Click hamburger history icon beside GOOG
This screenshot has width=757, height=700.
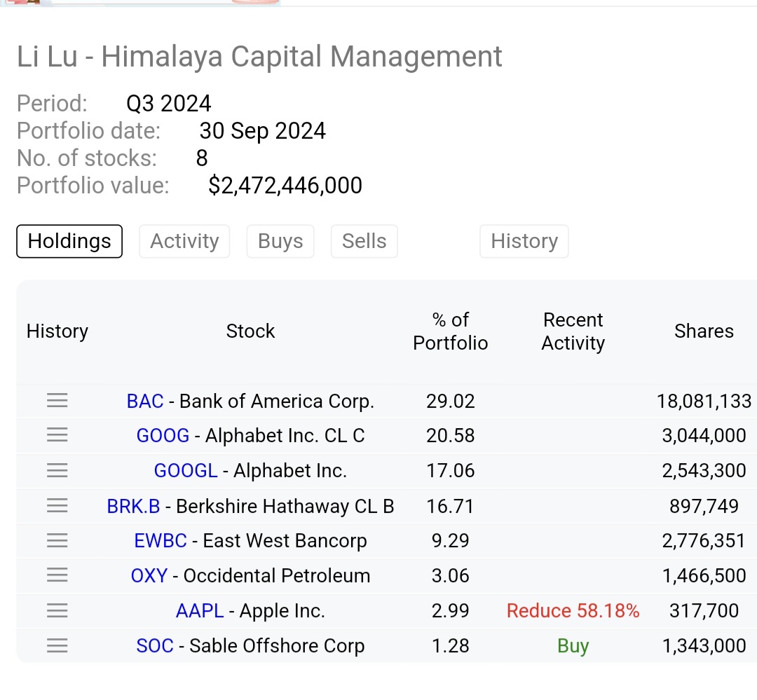(57, 436)
